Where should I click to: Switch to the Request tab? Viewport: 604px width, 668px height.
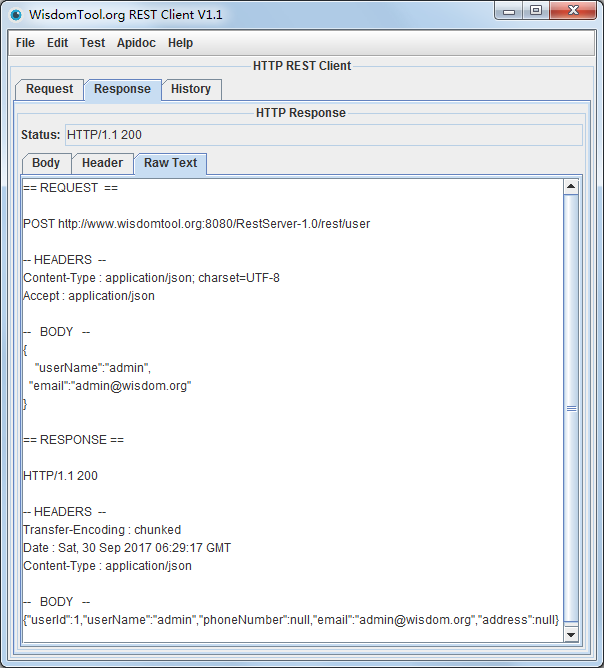(49, 89)
